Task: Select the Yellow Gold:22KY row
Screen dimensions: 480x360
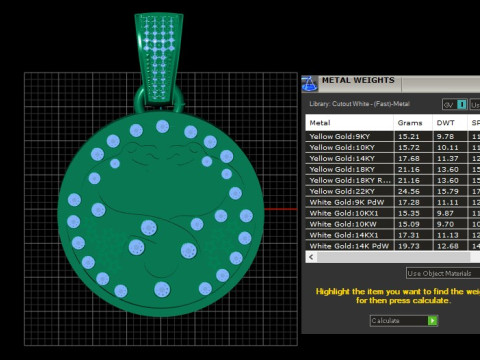Action: tap(393, 191)
